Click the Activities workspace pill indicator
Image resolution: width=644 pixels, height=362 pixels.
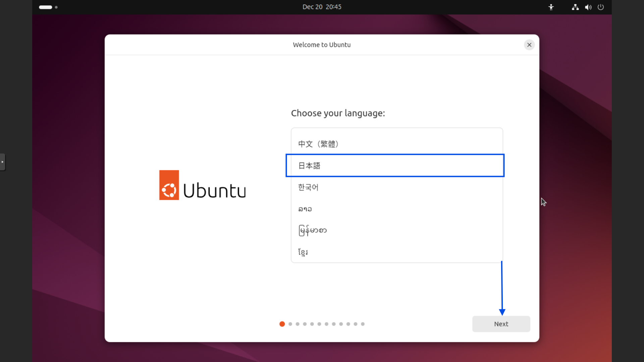46,7
